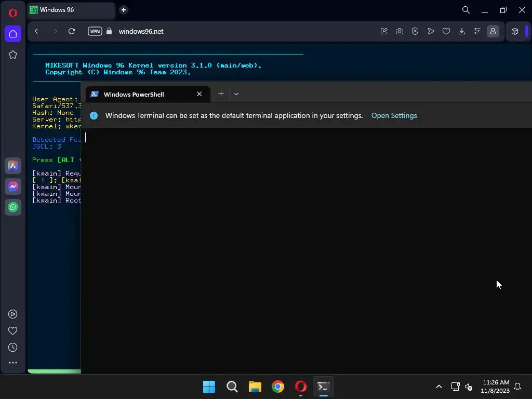This screenshot has width=532, height=399.
Task: Open sidebar setup three dots
Action: coord(13,363)
